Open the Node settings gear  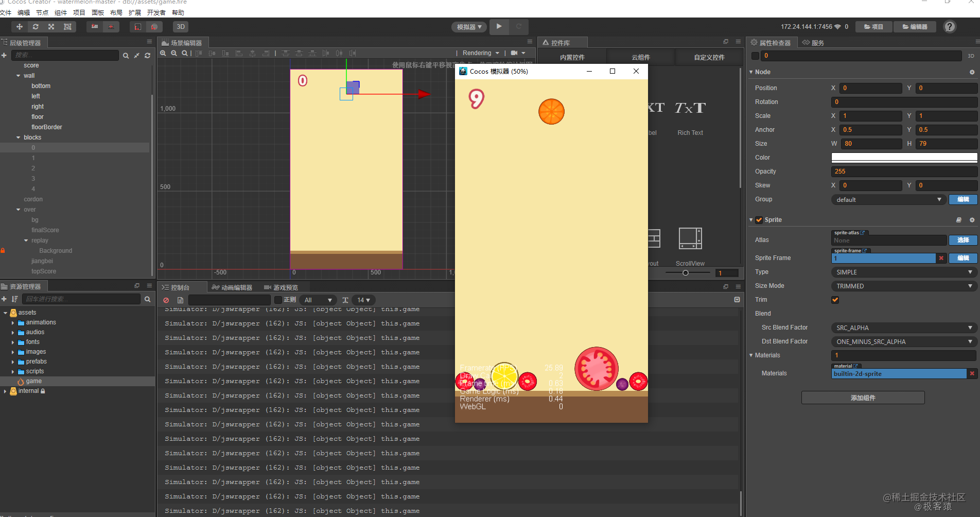click(972, 72)
